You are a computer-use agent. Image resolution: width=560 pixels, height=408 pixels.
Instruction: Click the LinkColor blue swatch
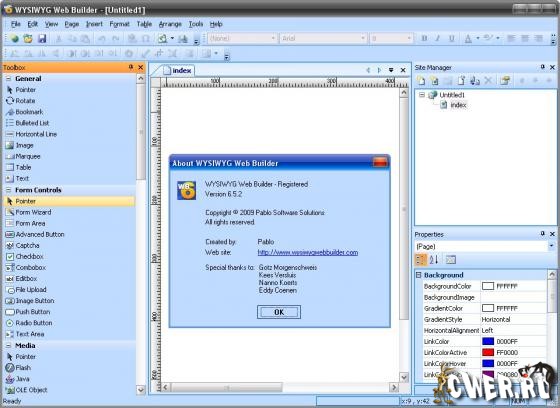(488, 341)
